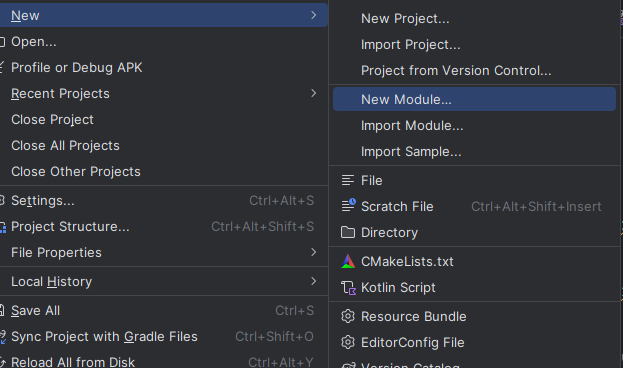
Task: Click the Resource Bundle gear icon
Action: tap(348, 316)
